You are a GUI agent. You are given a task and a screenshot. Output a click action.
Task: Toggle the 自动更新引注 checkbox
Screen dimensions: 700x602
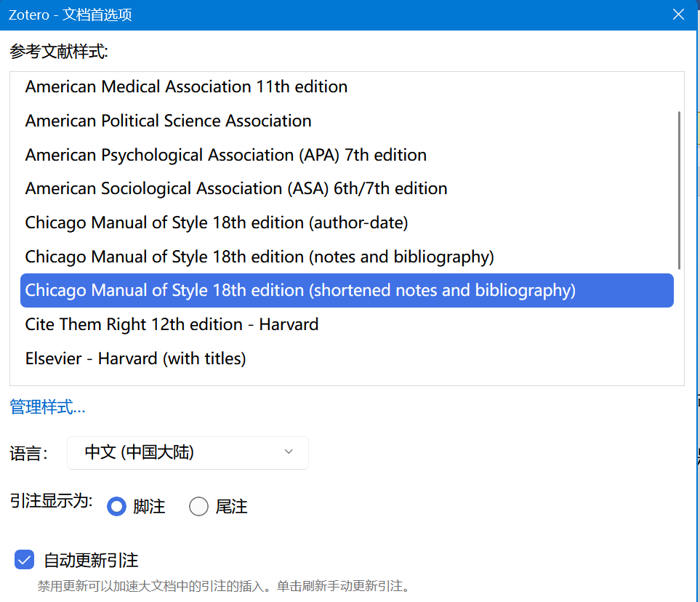pos(25,560)
